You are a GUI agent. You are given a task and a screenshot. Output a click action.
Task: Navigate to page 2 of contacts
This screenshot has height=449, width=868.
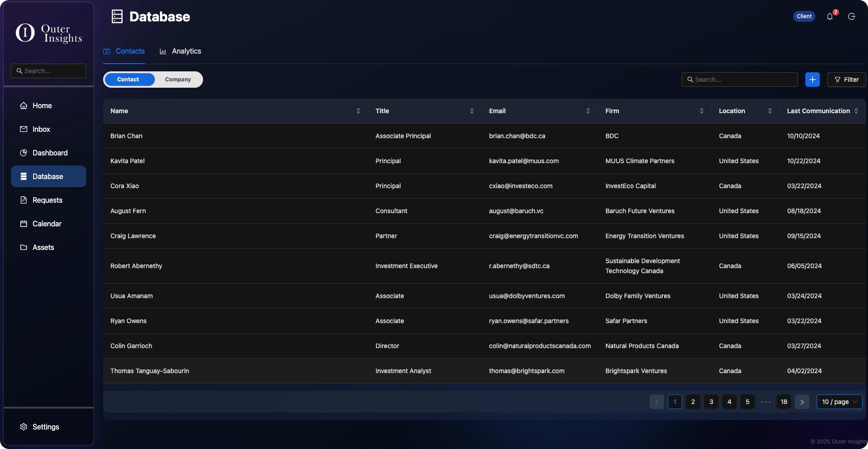pyautogui.click(x=693, y=402)
